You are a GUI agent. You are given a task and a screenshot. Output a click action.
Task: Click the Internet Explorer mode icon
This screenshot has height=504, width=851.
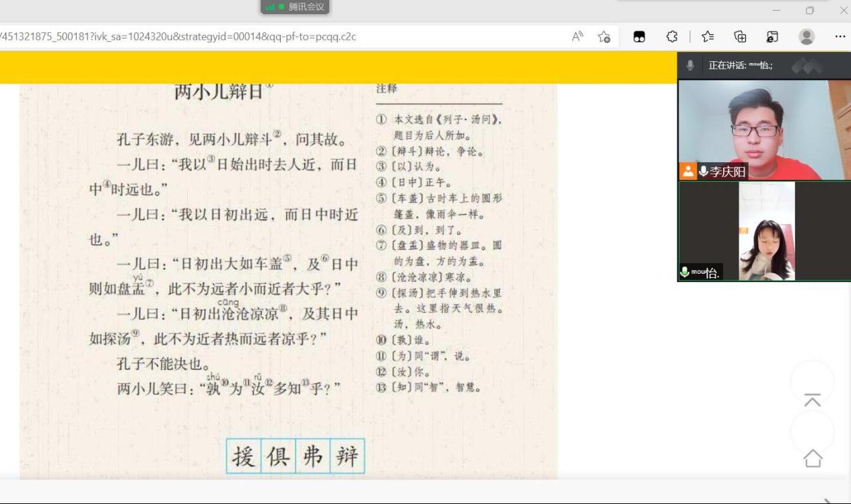(772, 37)
